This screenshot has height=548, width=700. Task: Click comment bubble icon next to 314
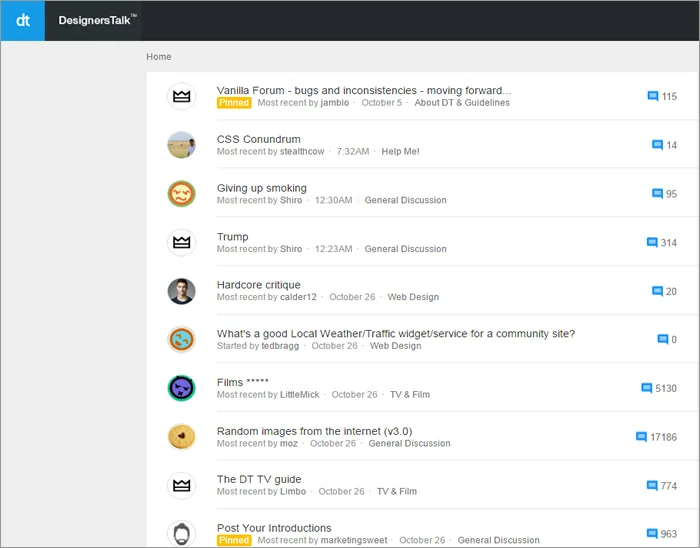click(652, 243)
